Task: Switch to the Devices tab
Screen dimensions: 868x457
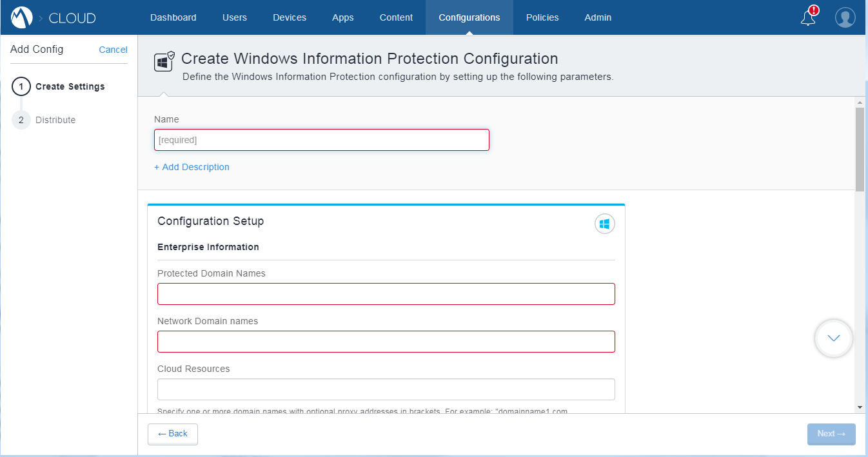Action: (290, 17)
